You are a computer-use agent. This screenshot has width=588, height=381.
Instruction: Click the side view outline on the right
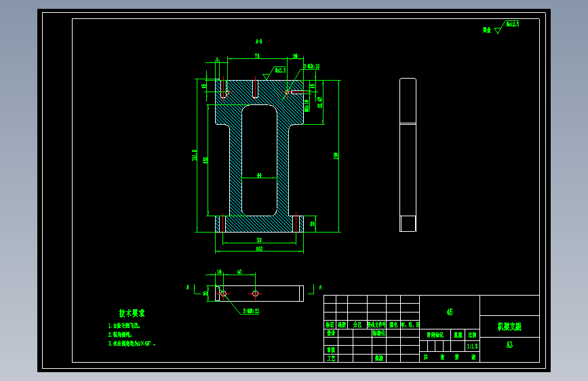408,155
